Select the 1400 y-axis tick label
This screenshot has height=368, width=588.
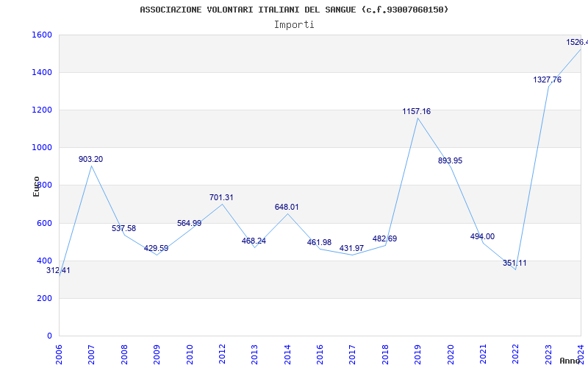(x=42, y=72)
